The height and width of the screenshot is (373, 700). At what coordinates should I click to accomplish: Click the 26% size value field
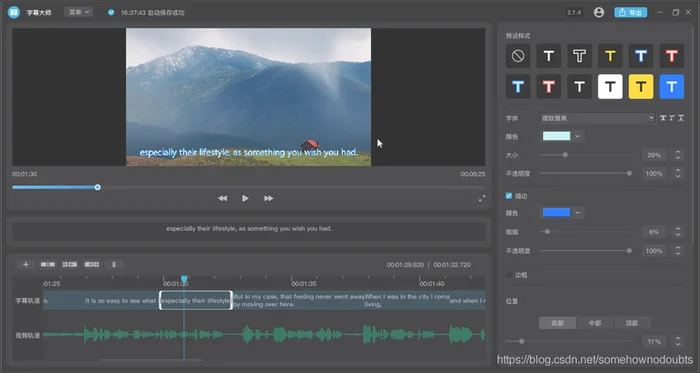[x=654, y=155]
